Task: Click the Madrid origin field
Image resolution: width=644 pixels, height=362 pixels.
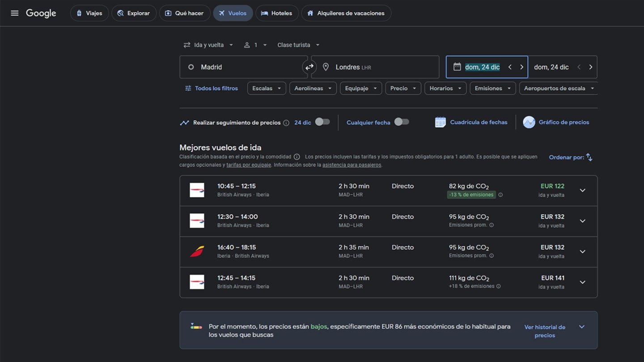Action: point(244,67)
